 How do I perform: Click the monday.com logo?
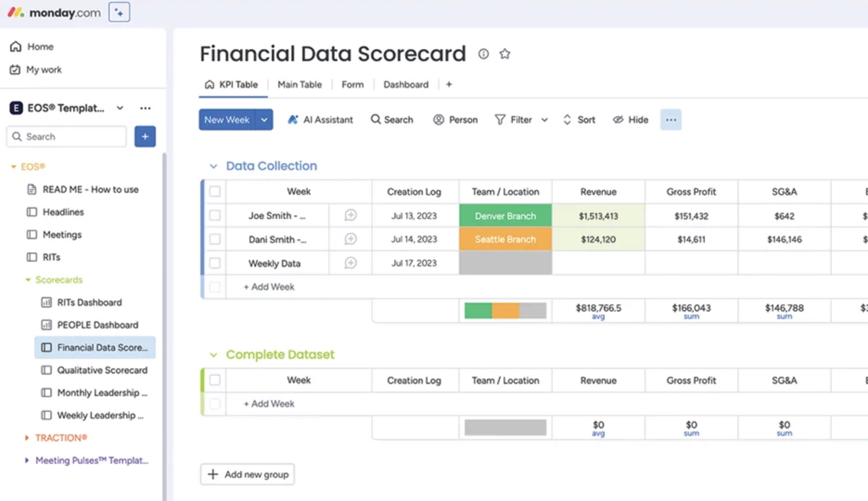[54, 13]
